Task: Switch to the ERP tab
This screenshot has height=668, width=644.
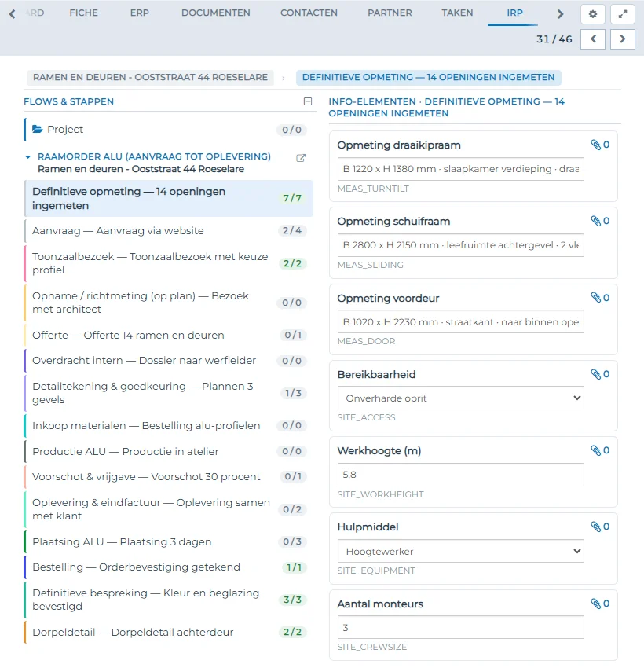Action: pos(140,13)
